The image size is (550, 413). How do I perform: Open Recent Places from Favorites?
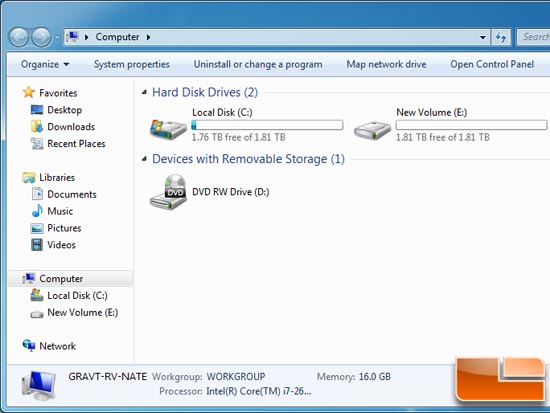[76, 144]
